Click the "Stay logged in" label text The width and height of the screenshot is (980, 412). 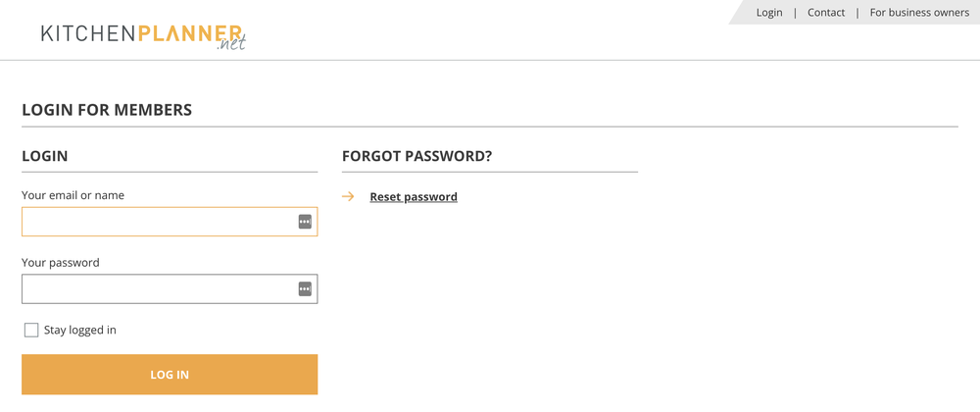(x=80, y=331)
